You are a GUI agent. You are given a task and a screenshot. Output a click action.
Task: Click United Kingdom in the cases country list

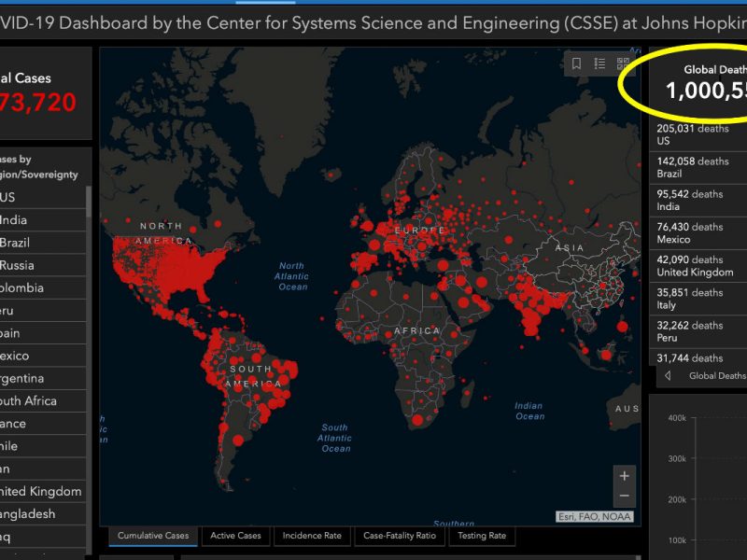click(x=43, y=492)
